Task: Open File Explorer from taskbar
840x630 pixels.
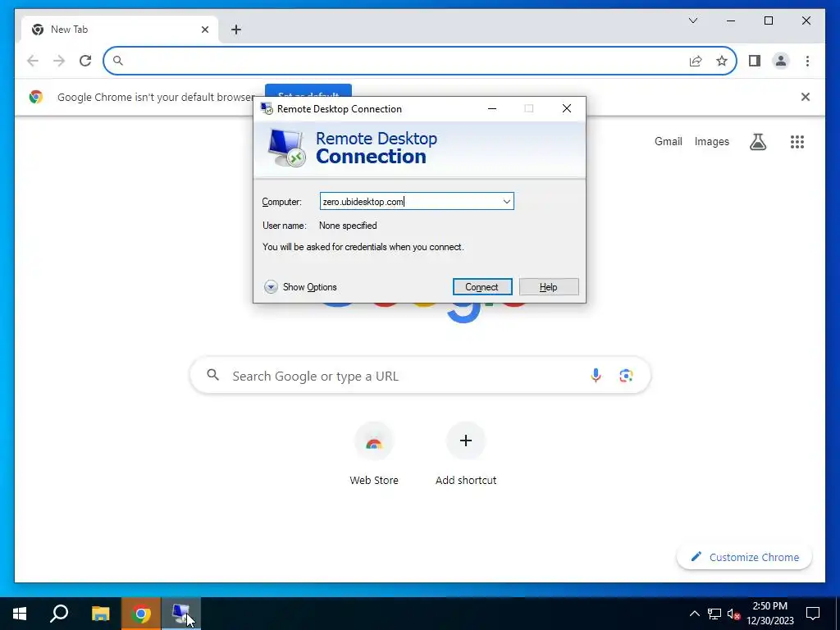Action: click(100, 614)
